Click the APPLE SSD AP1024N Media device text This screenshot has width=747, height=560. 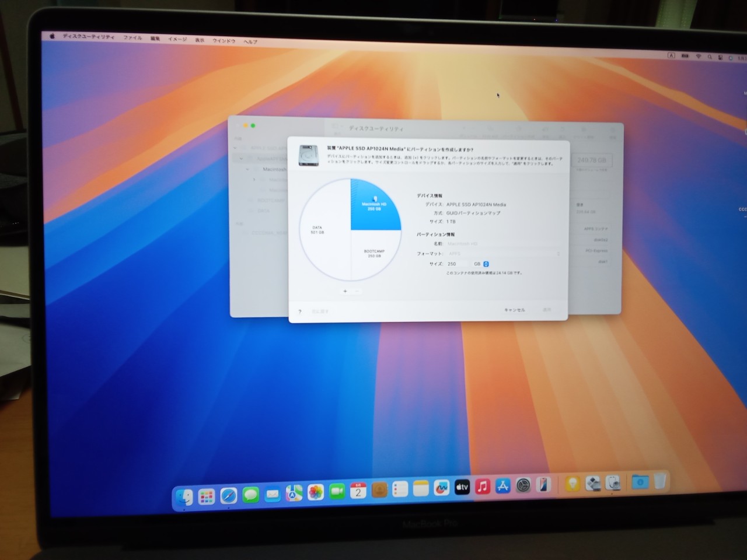click(x=476, y=205)
